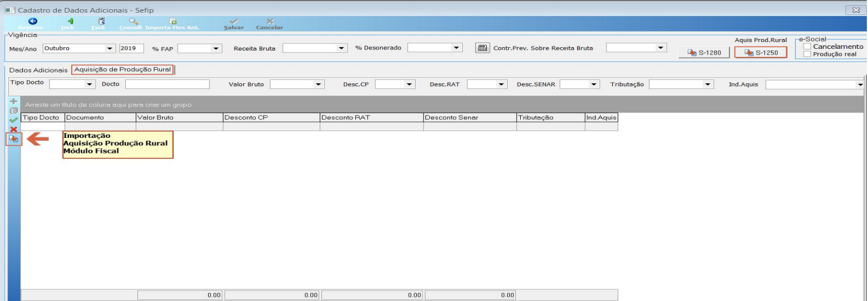The height and width of the screenshot is (301, 868).
Task: Tick the Cancelamento e-Social checkbox
Action: coord(808,46)
